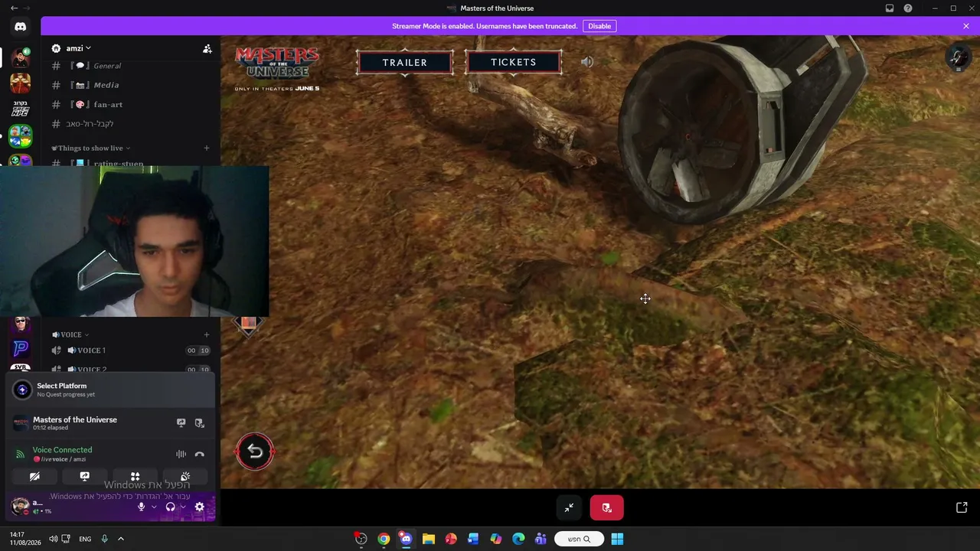This screenshot has height=551, width=980.
Task: Open the amzi server dropdown menu
Action: coord(78,48)
